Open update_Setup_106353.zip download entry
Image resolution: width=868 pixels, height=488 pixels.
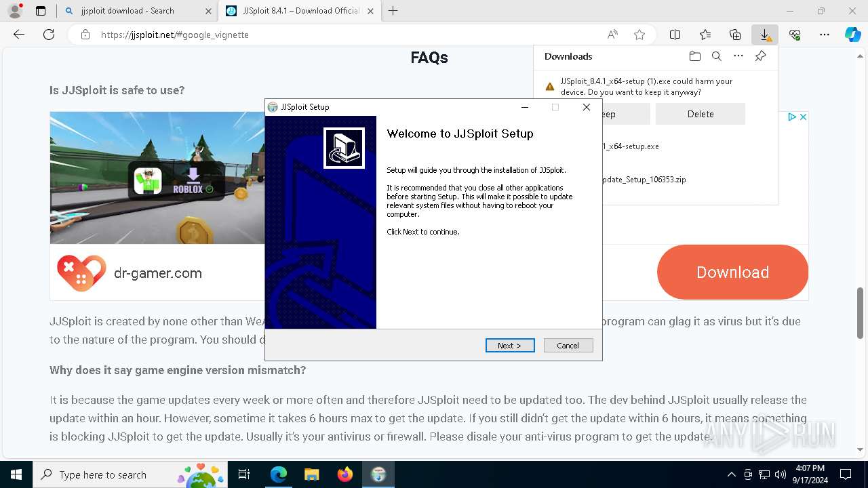pos(644,180)
